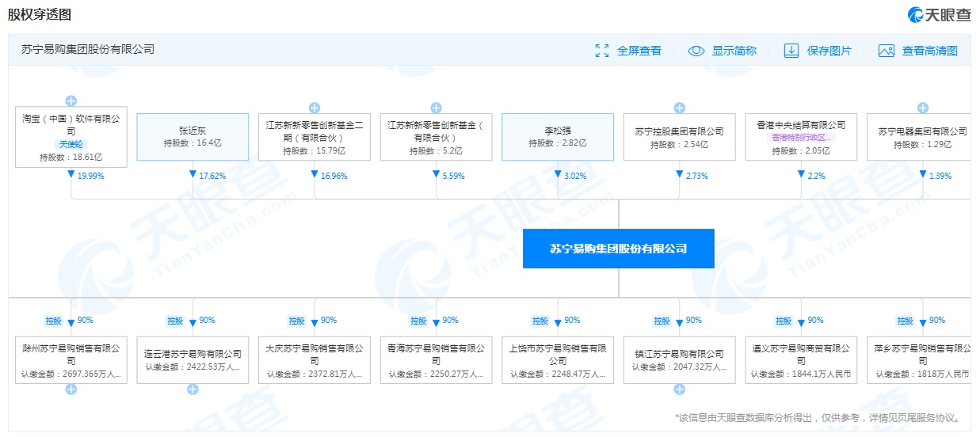Click the 股权穿透图 heading
Screen dimensions: 980x437
40,14
